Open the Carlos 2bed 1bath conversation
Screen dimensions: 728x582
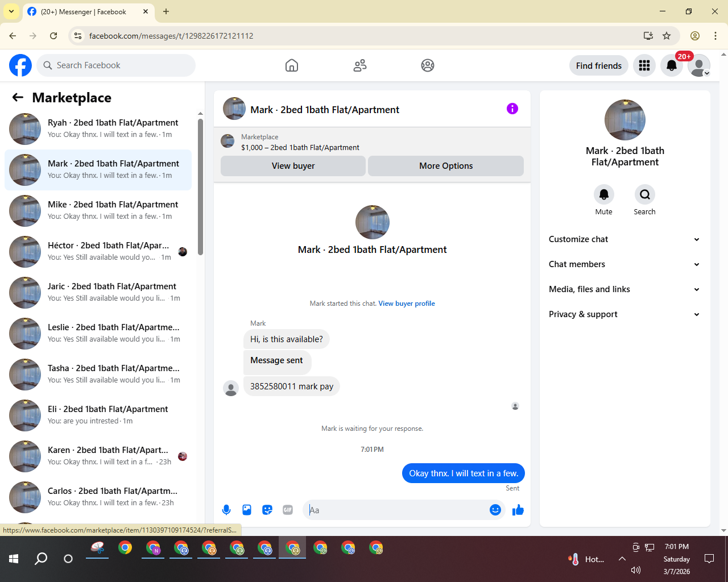pyautogui.click(x=98, y=497)
